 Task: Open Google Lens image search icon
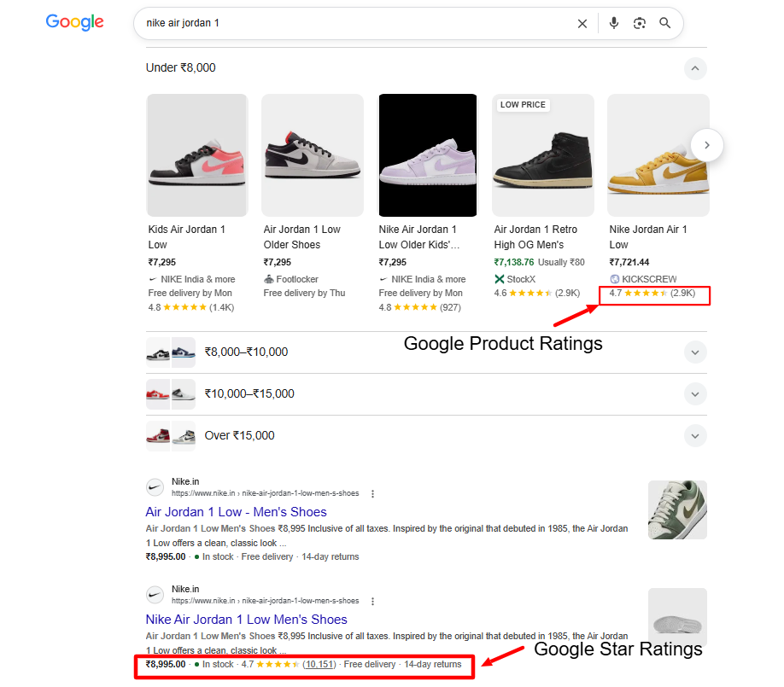pyautogui.click(x=640, y=23)
